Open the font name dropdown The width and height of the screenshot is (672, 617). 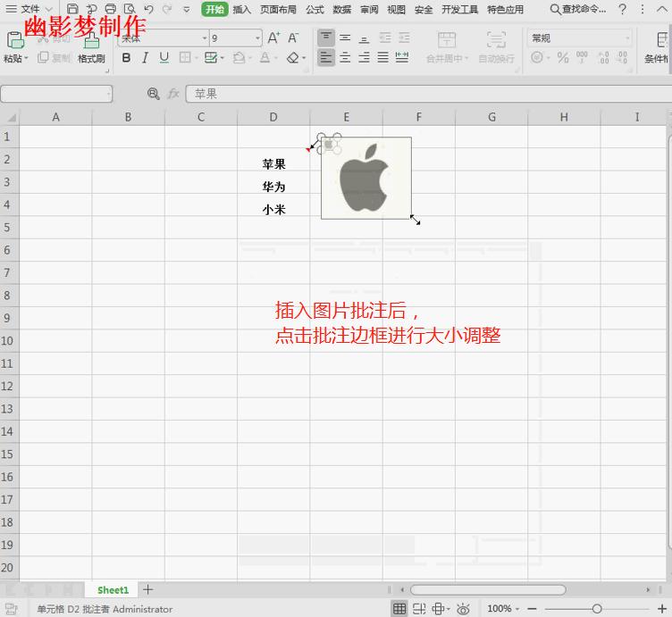point(205,38)
